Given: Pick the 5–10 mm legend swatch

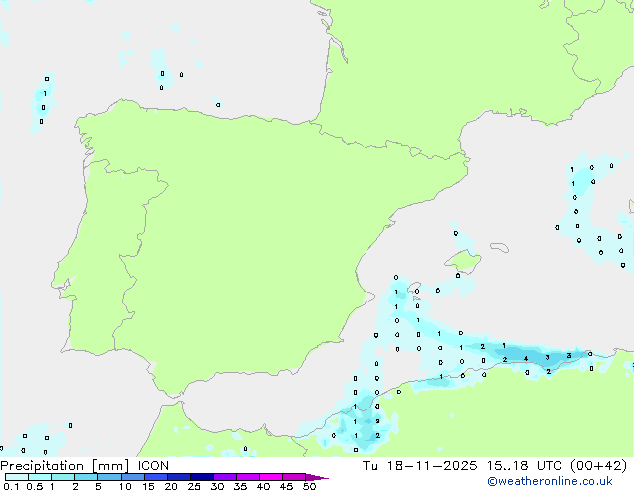Looking at the screenshot, I should tap(109, 477).
